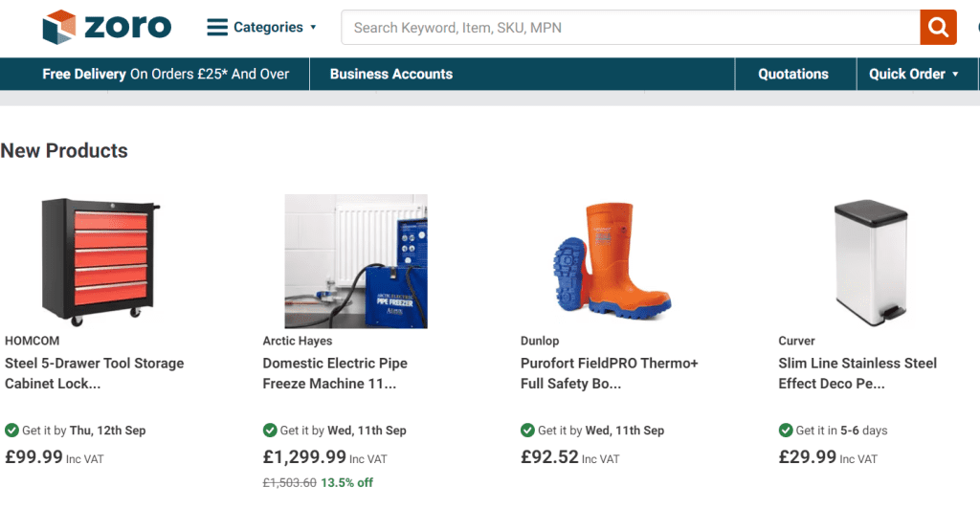Open Slim Line Stainless Steel bin link
The height and width of the screenshot is (531, 980).
tap(857, 373)
